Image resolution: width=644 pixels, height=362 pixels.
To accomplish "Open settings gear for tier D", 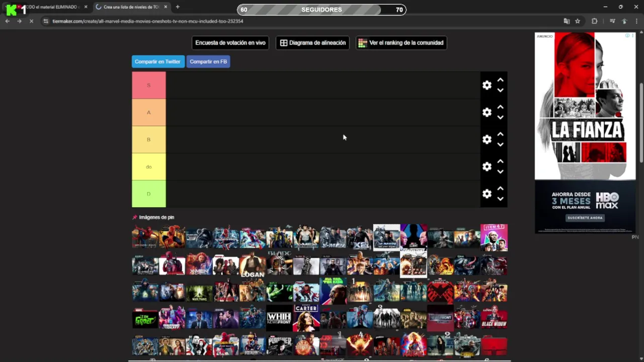I will [487, 194].
